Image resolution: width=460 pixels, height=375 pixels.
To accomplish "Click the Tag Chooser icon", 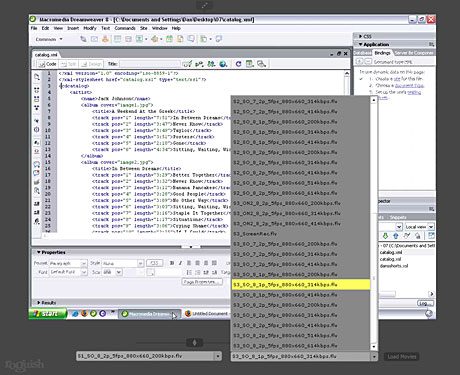I will click(x=219, y=39).
